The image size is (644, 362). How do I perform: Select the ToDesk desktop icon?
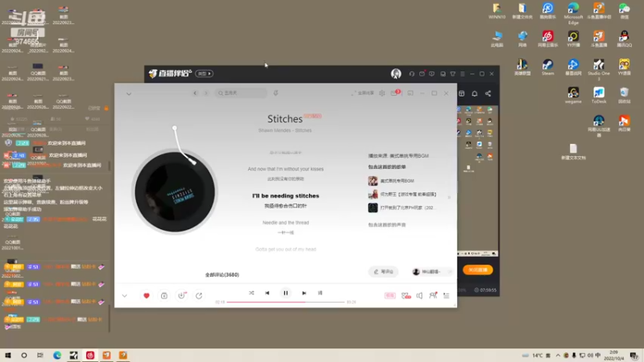point(598,95)
